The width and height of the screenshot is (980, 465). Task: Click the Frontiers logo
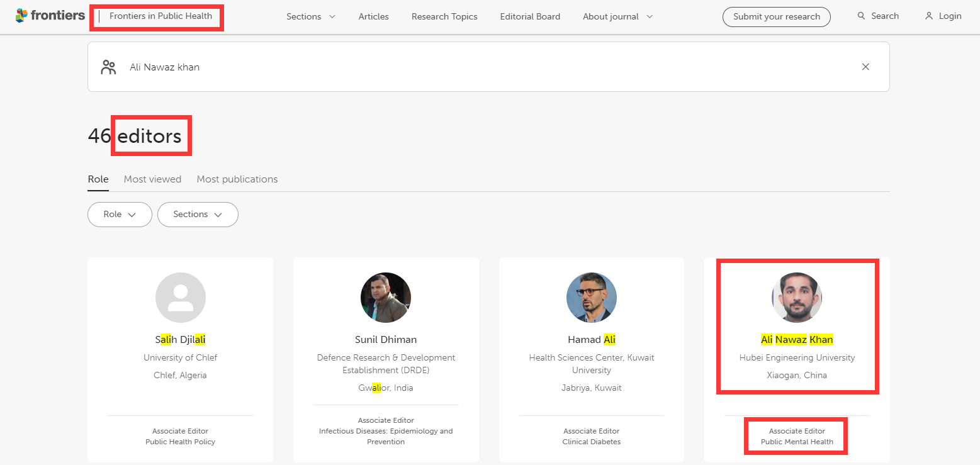(50, 16)
